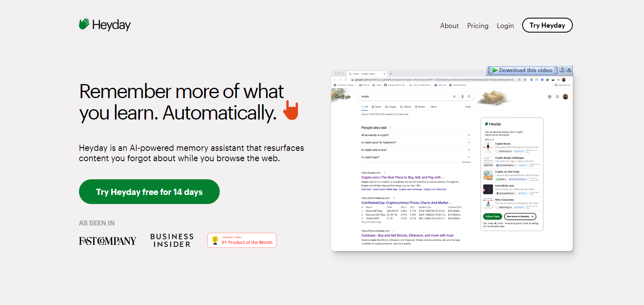
Task: Click the voice search microphone icon
Action: tap(463, 96)
